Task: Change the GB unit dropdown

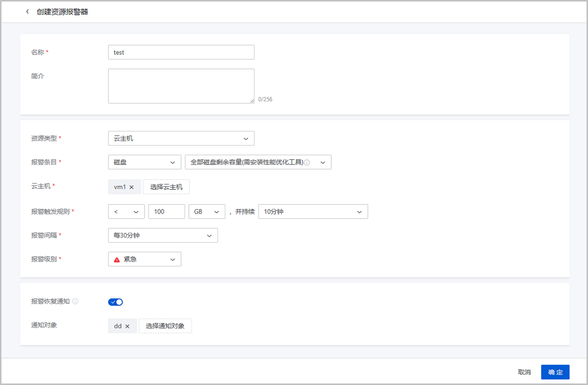Action: [206, 212]
